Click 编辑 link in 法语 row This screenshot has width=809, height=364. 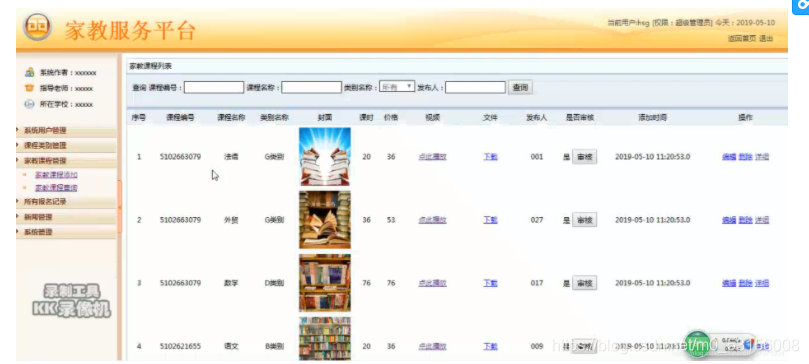point(729,157)
